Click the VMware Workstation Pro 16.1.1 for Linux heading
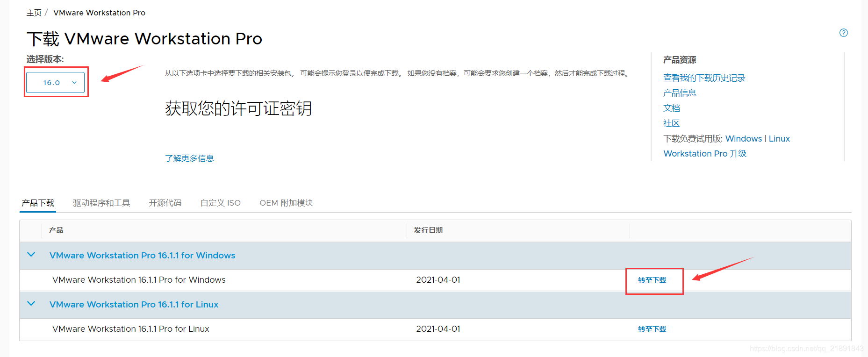868x357 pixels. point(134,305)
